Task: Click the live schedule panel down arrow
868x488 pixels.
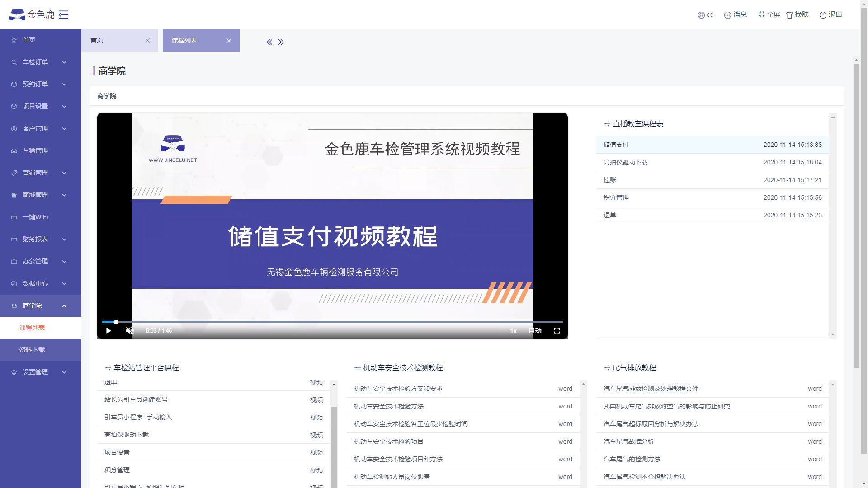Action: 833,335
